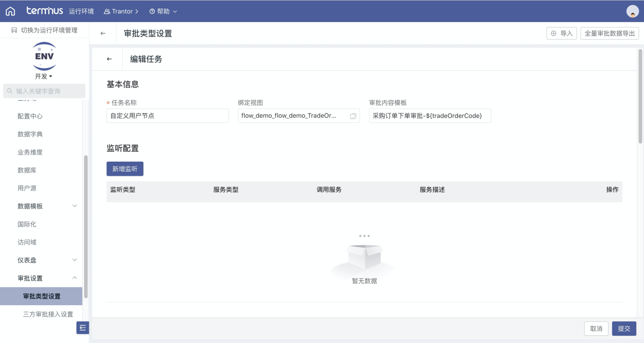This screenshot has width=644, height=343.
Task: Open 用户源 in the sidebar
Action: tap(27, 189)
